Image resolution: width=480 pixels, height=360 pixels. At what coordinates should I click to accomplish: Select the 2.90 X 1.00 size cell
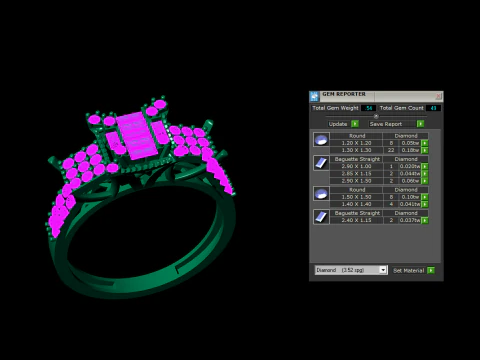coord(356,166)
